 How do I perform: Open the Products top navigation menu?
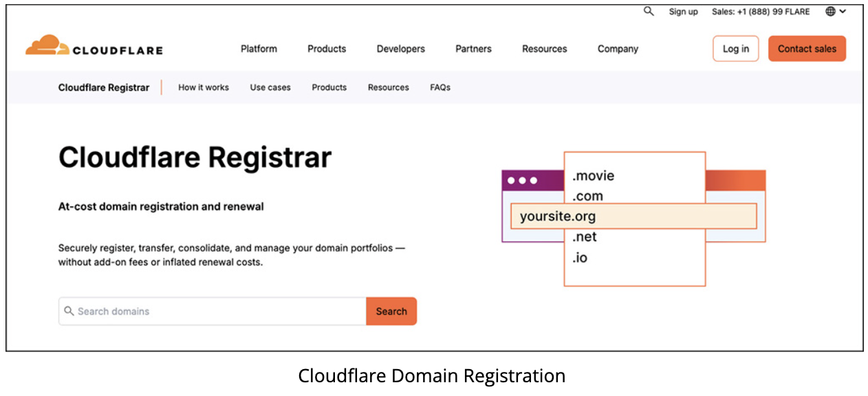(x=327, y=49)
